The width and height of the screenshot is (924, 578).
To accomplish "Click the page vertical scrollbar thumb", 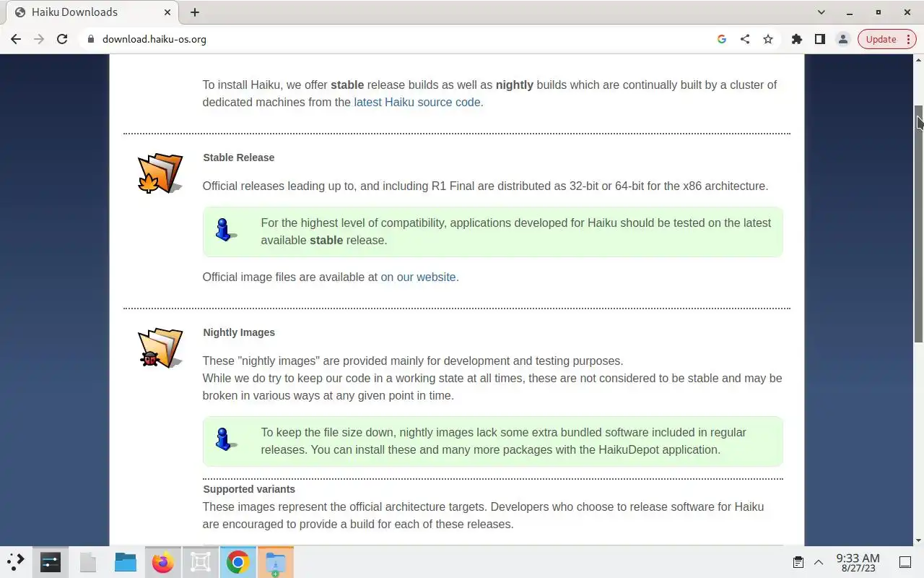I will point(919,224).
